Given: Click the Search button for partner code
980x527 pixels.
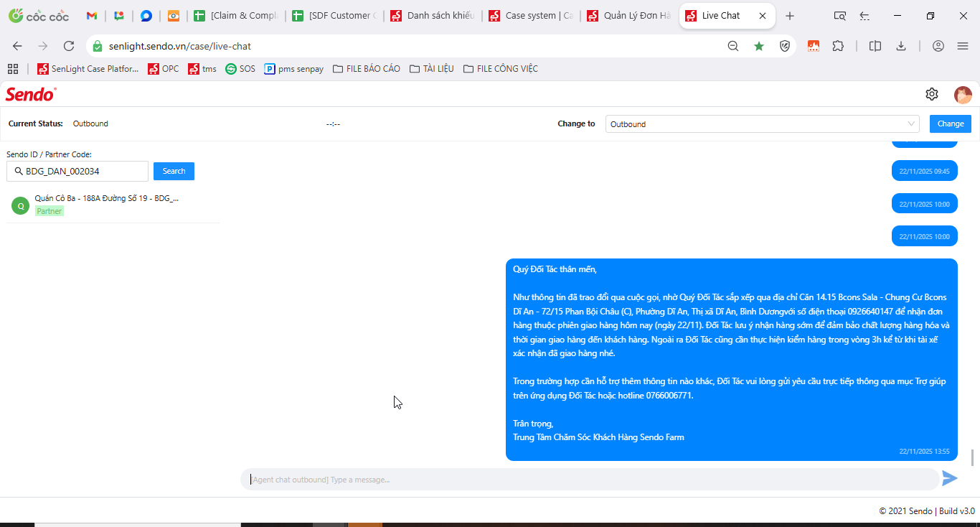Looking at the screenshot, I should click(174, 171).
